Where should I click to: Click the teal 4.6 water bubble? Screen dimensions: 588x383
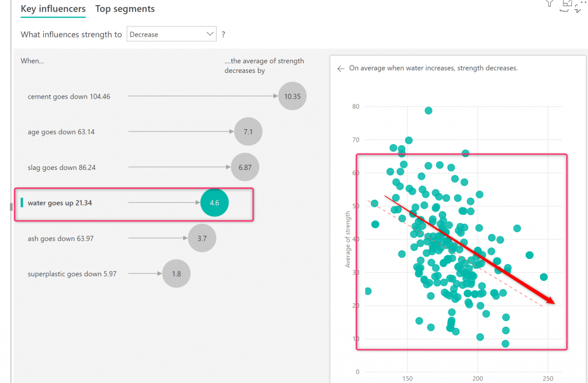tap(215, 203)
